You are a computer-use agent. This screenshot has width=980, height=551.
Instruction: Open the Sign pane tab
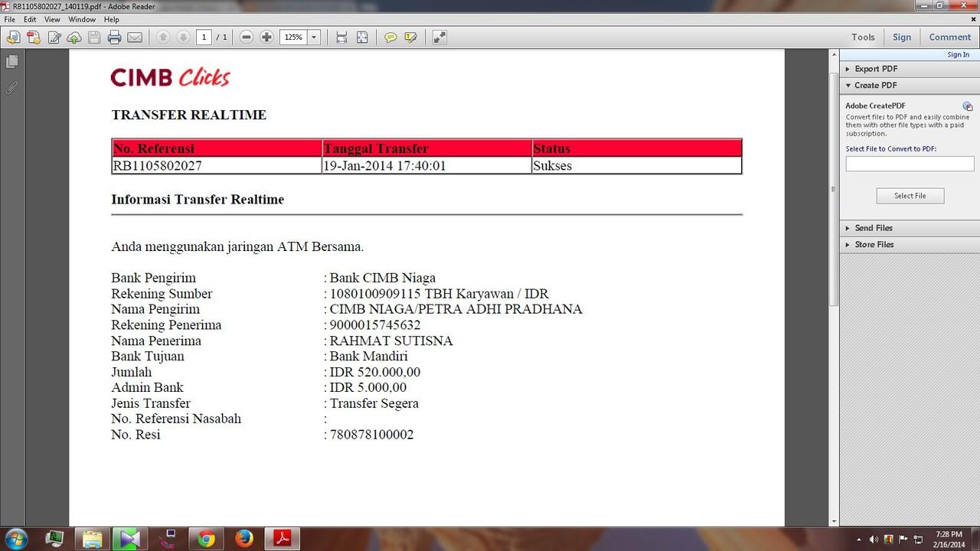[902, 37]
